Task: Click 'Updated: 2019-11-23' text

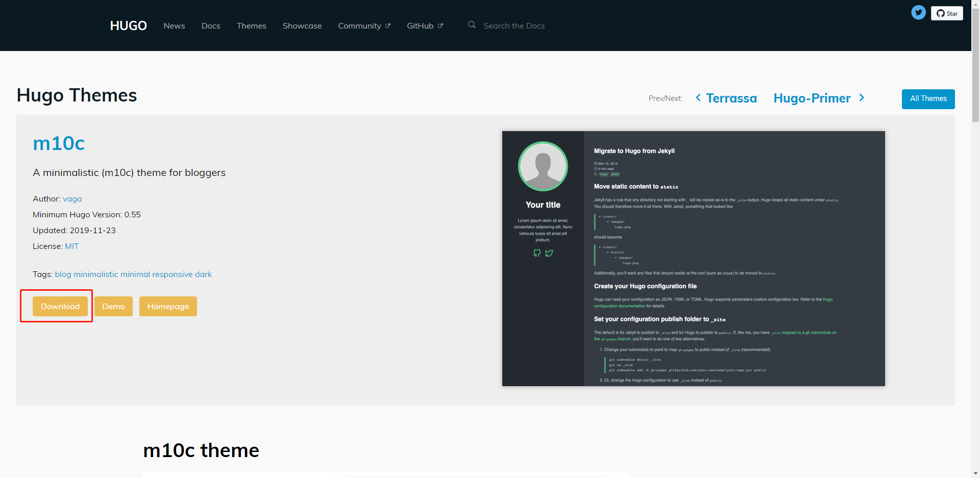Action: 74,231
